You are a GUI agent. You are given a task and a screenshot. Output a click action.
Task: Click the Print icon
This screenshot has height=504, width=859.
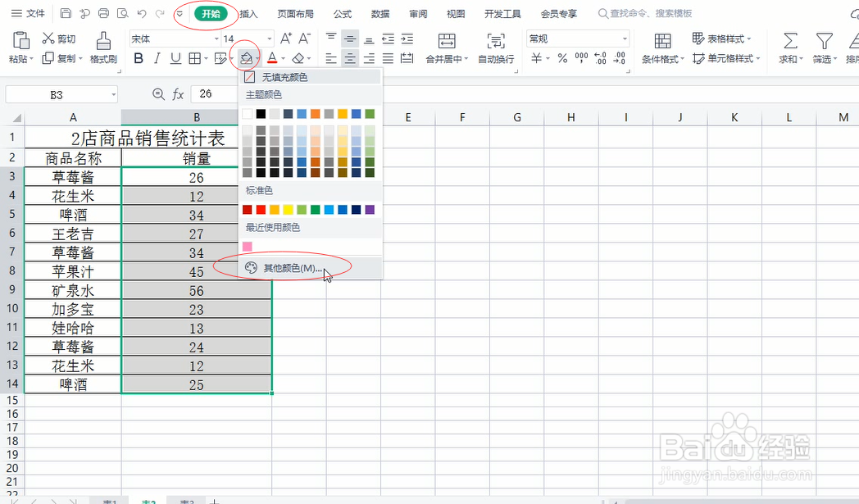[x=103, y=13]
